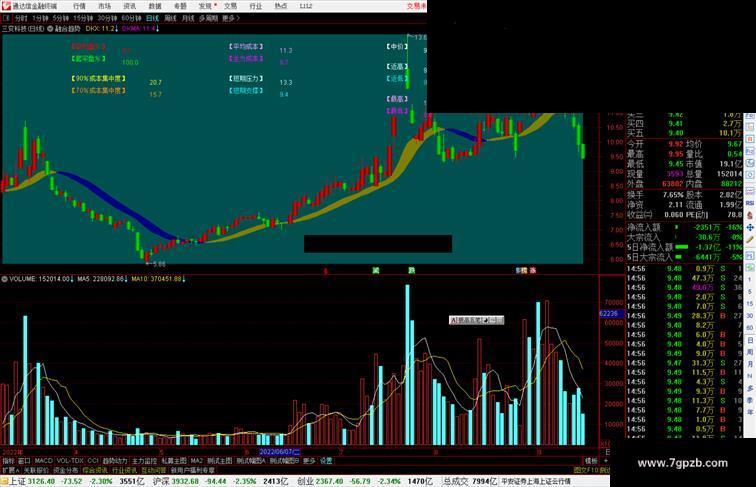Open the 行业 menu item
756x487 pixels.
(256, 6)
